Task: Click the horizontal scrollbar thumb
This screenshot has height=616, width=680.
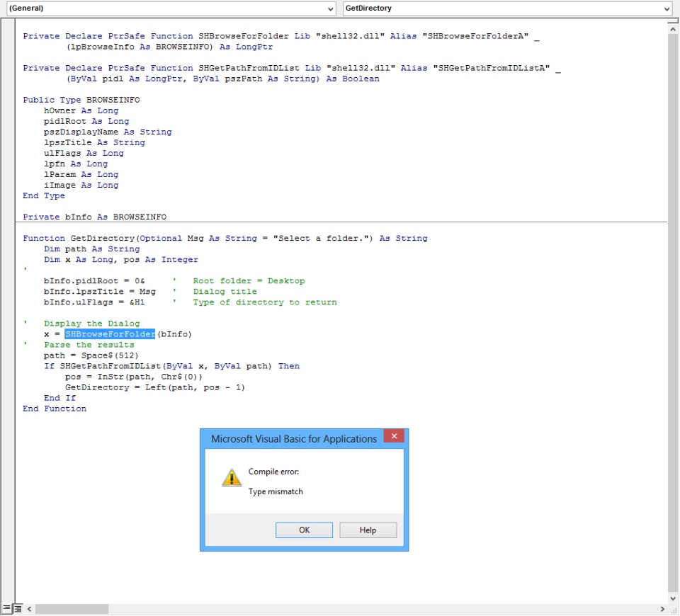Action: (72, 609)
